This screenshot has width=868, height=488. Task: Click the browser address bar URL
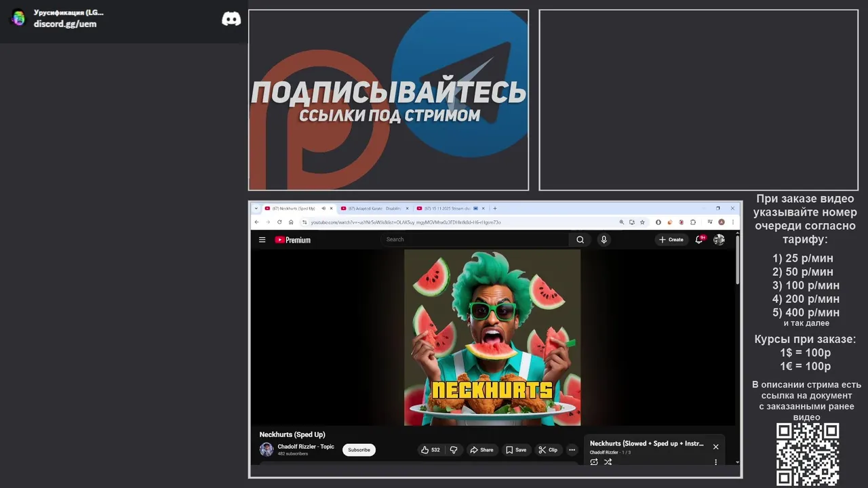(406, 222)
